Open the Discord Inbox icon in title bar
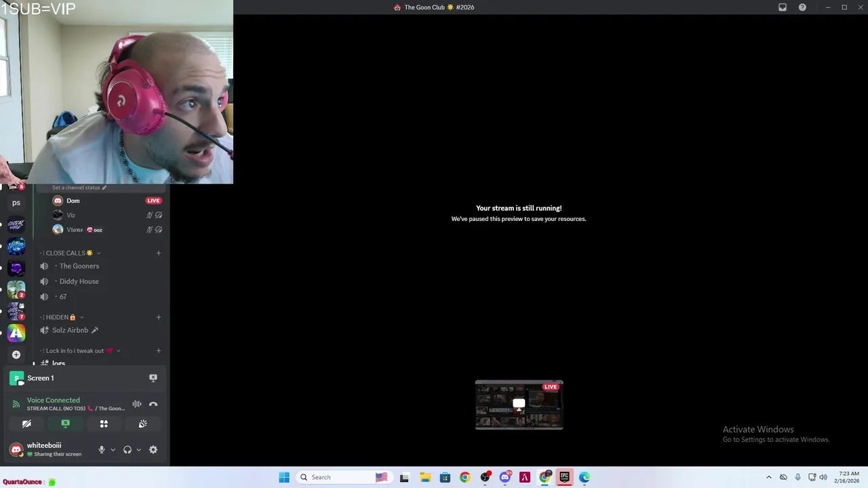This screenshot has height=488, width=868. click(x=783, y=7)
